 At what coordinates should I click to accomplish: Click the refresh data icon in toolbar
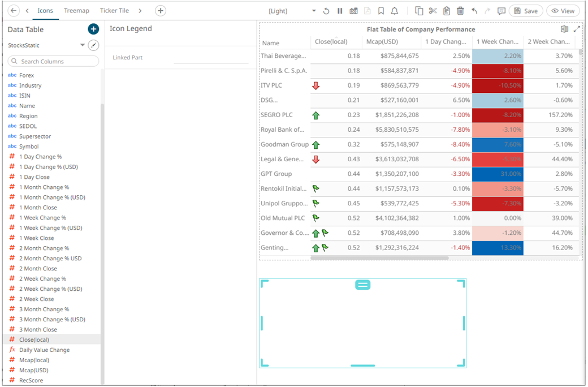(326, 11)
